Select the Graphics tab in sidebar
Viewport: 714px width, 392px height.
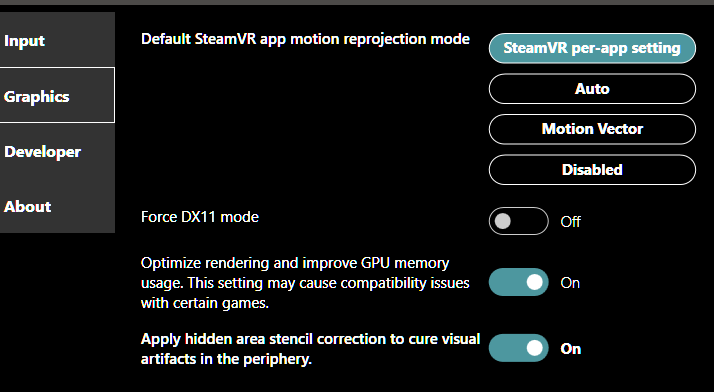(x=57, y=95)
